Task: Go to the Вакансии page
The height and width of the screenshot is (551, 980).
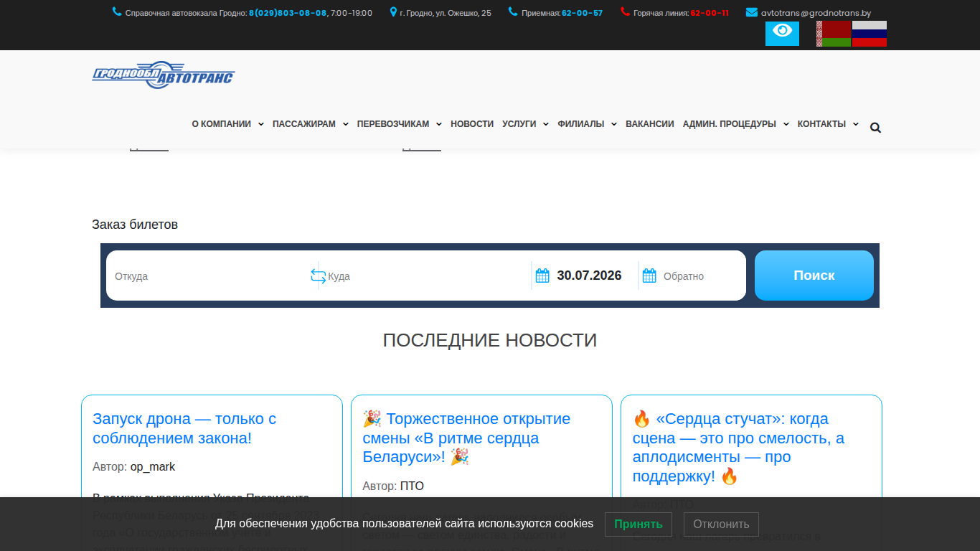Action: (650, 124)
